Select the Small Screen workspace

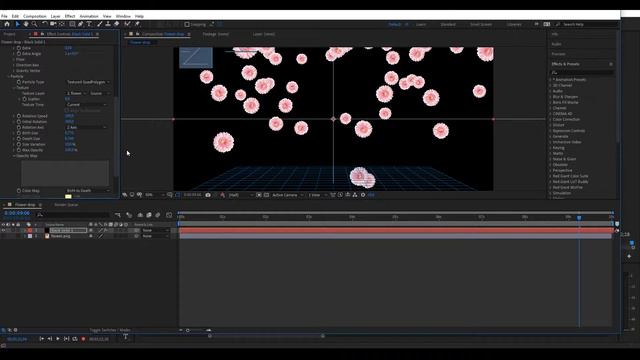click(481, 24)
